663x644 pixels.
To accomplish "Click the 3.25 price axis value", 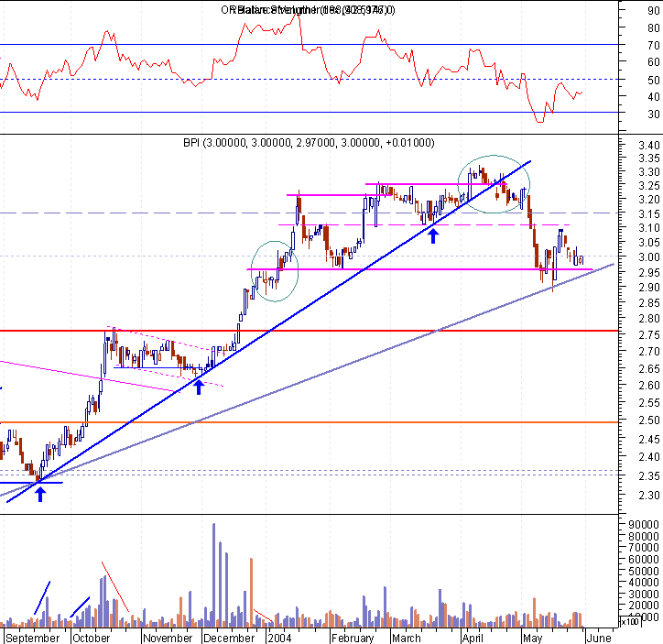I will tap(649, 186).
